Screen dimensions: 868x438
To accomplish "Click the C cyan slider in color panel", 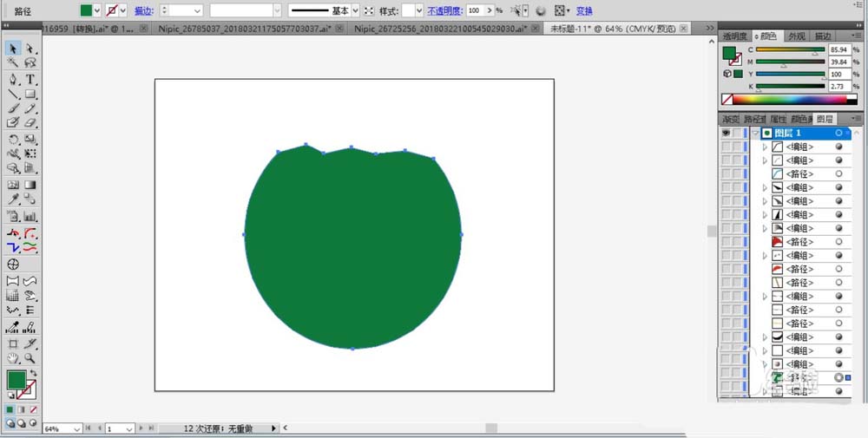I will (791, 49).
